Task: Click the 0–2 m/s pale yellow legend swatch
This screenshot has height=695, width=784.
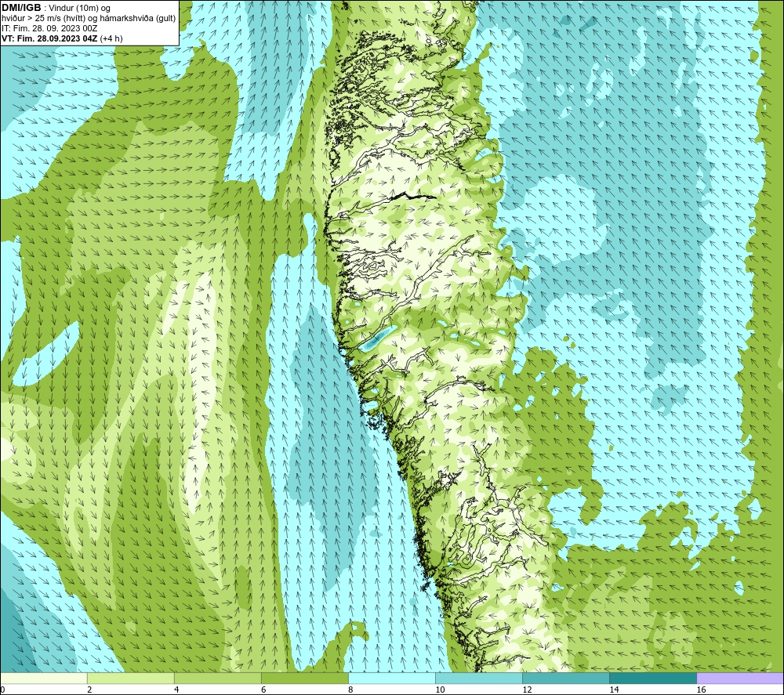Action: coord(43,678)
